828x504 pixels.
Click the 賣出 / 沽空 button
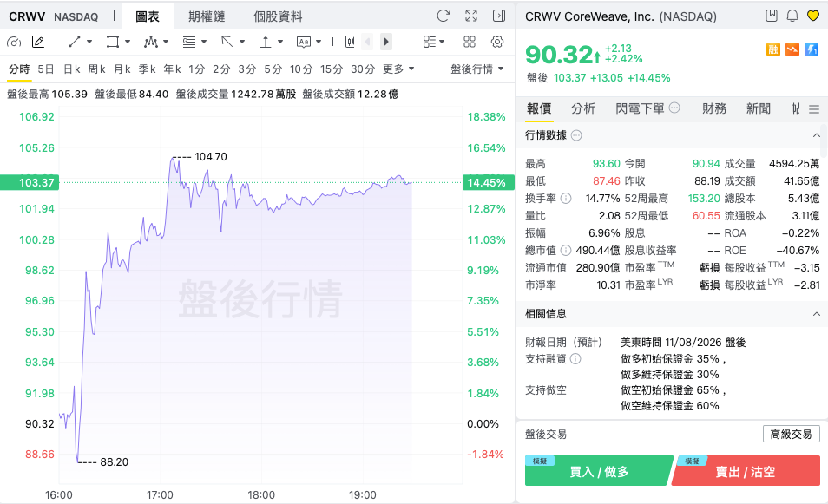tap(746, 471)
